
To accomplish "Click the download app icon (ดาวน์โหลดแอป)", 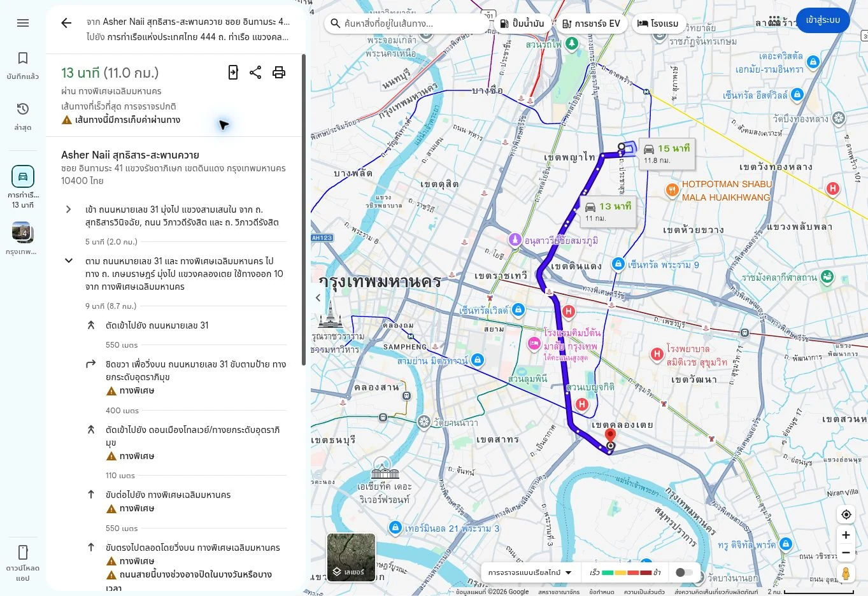I will pos(23,563).
